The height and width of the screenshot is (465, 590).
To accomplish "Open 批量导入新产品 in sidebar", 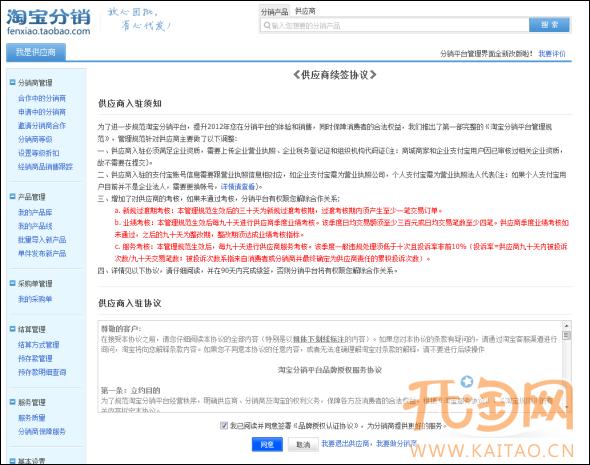I will [42, 240].
